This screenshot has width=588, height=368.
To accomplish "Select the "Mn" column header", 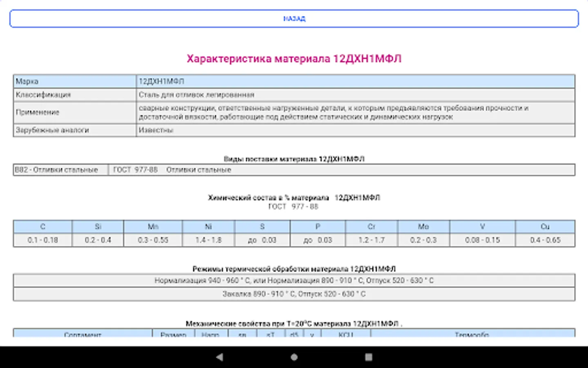I will (153, 227).
